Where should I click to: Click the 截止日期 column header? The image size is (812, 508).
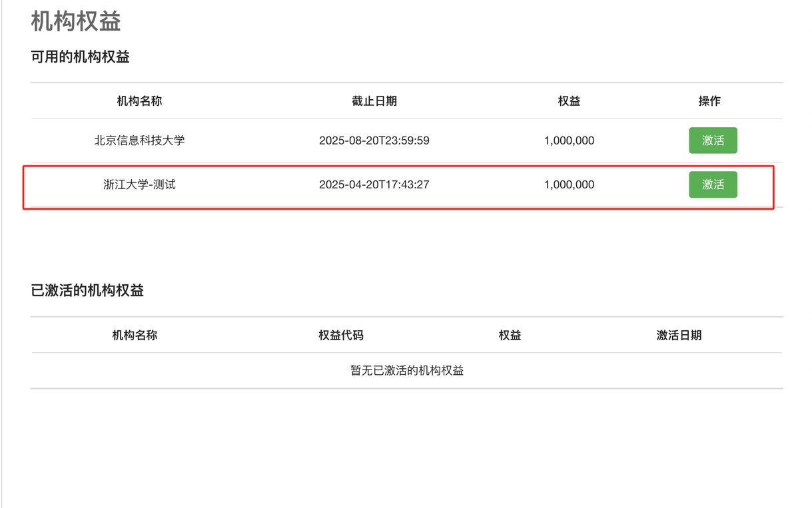pyautogui.click(x=374, y=101)
